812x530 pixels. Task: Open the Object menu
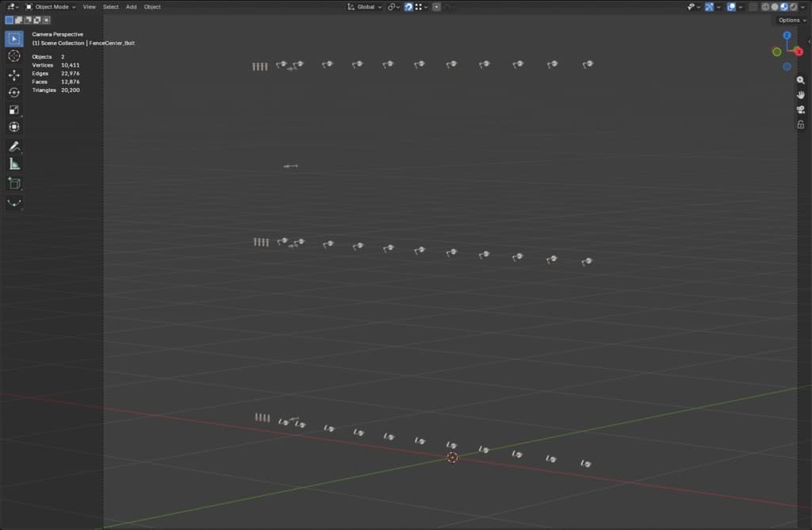(151, 6)
